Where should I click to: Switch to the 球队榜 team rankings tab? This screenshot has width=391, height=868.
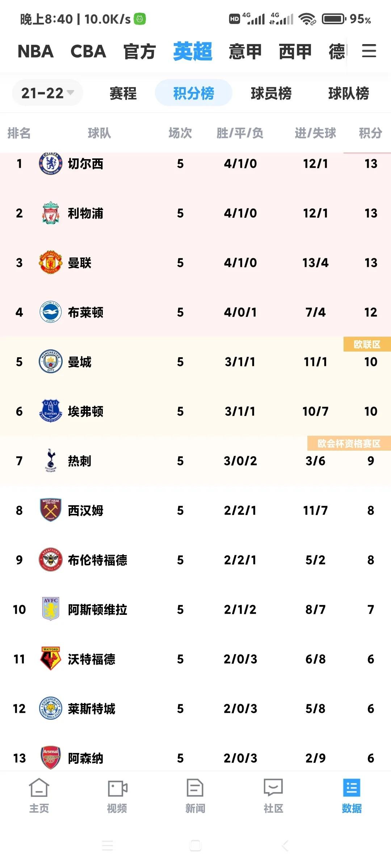[349, 93]
